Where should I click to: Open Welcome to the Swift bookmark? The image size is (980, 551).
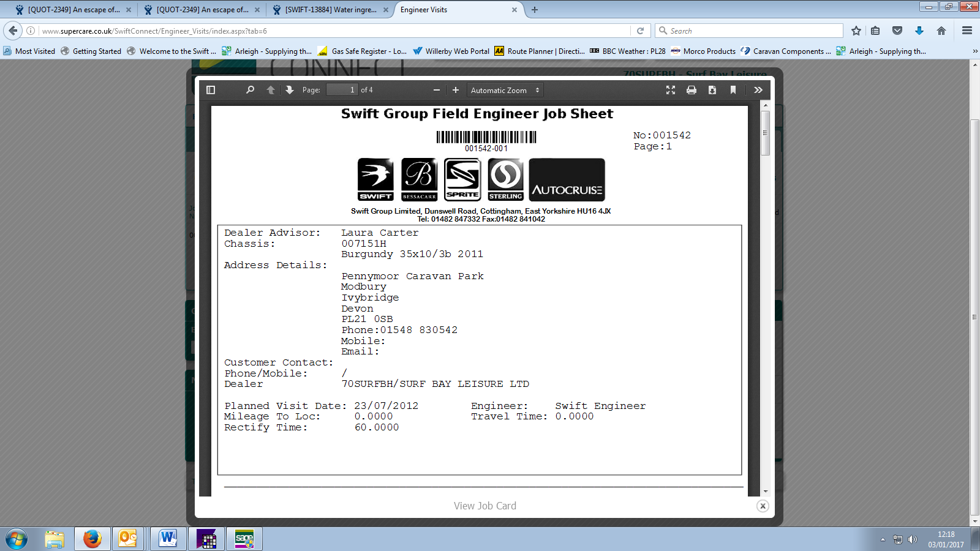171,51
